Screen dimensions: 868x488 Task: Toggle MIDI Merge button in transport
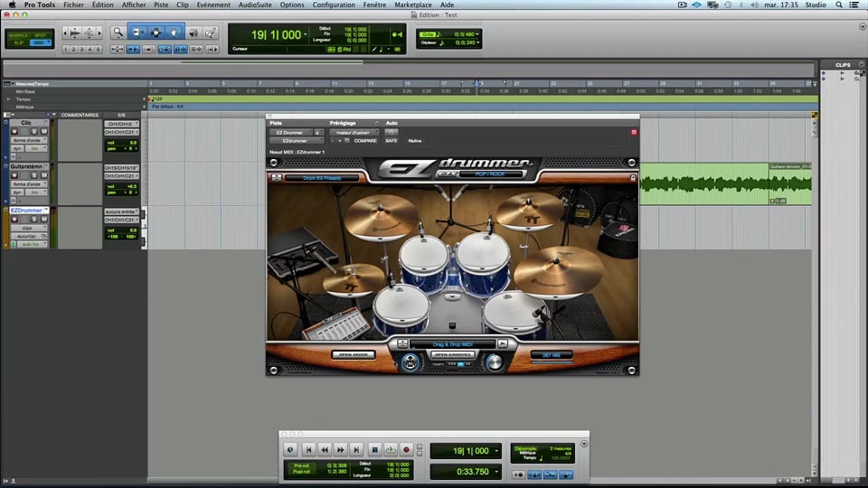click(566, 474)
